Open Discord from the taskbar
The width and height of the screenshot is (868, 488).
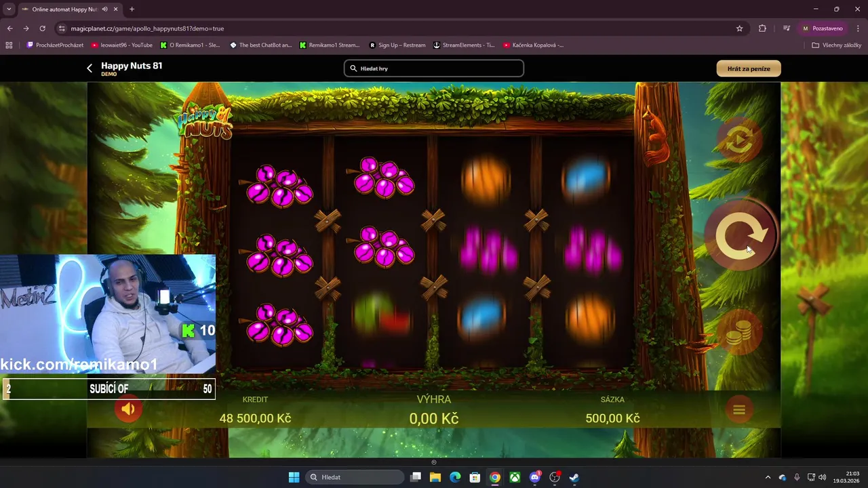click(535, 477)
